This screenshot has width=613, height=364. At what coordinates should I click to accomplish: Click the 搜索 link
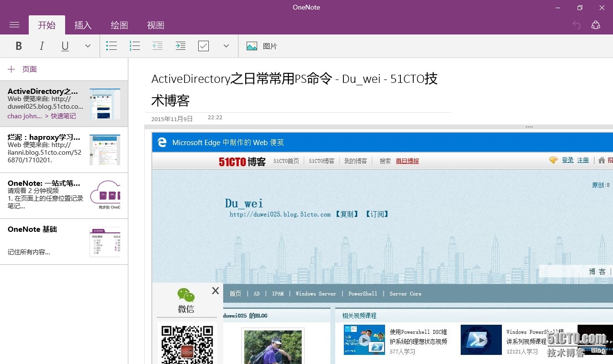click(x=385, y=161)
